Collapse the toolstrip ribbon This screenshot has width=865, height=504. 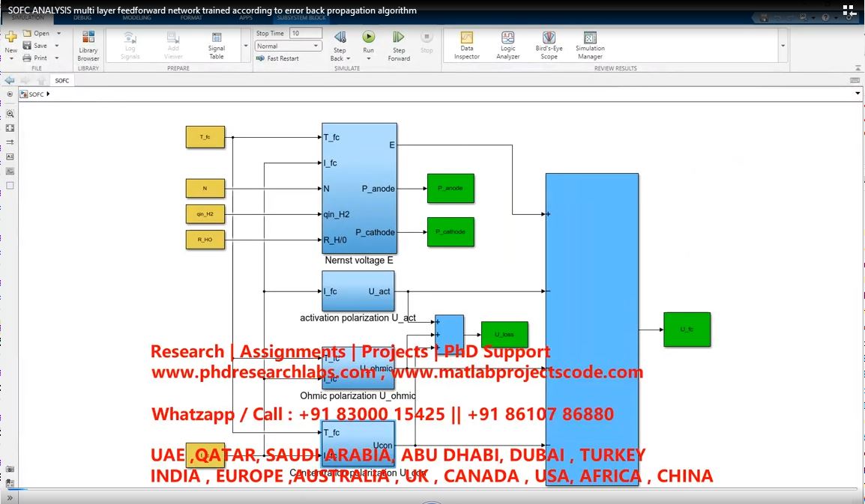pyautogui.click(x=858, y=68)
